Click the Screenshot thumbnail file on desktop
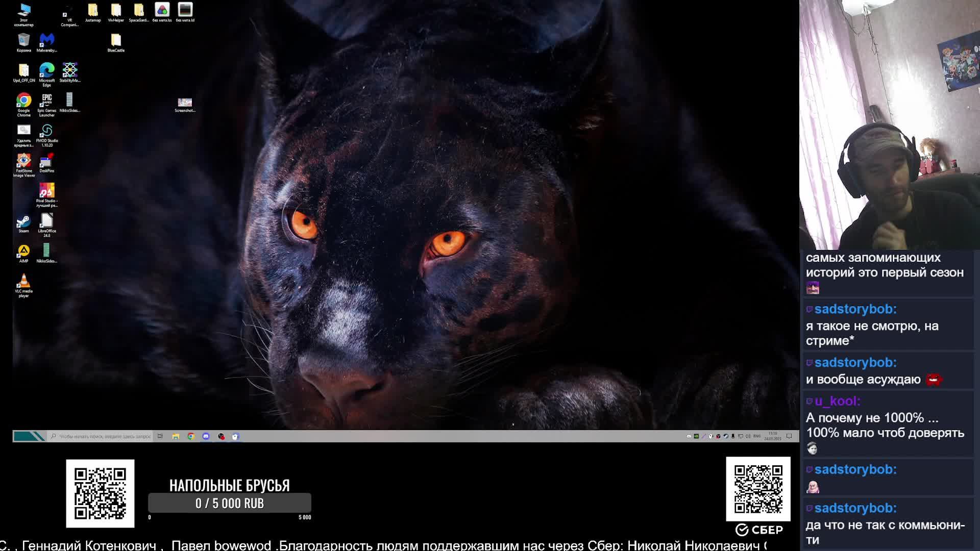 (x=185, y=103)
